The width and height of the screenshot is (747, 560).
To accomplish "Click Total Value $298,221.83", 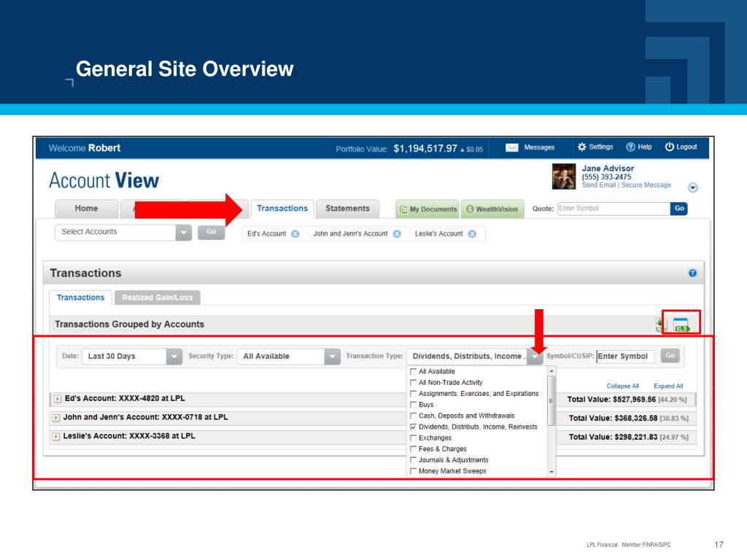I will click(613, 437).
